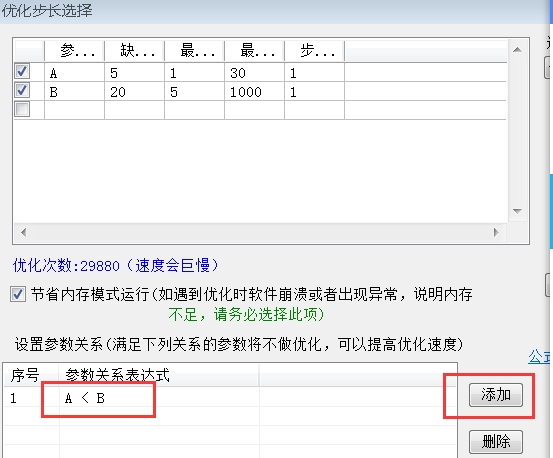Toggle 节省内存模式运行 checkbox
This screenshot has width=553, height=458.
18,294
